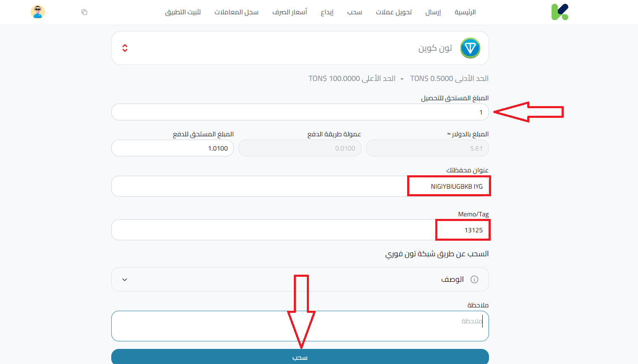Image resolution: width=638 pixels, height=364 pixels.
Task: Click the copy icon in the top bar
Action: [x=84, y=12]
